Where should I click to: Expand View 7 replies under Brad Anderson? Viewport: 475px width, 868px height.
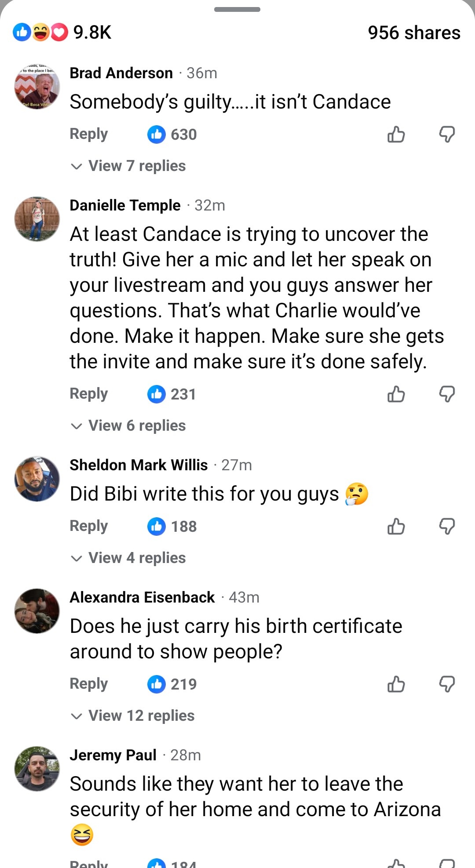tap(137, 166)
